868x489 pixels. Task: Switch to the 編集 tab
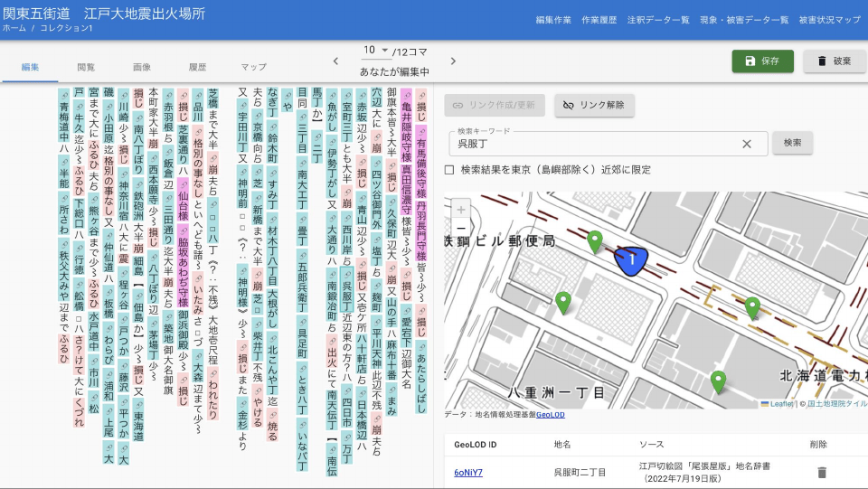click(30, 67)
